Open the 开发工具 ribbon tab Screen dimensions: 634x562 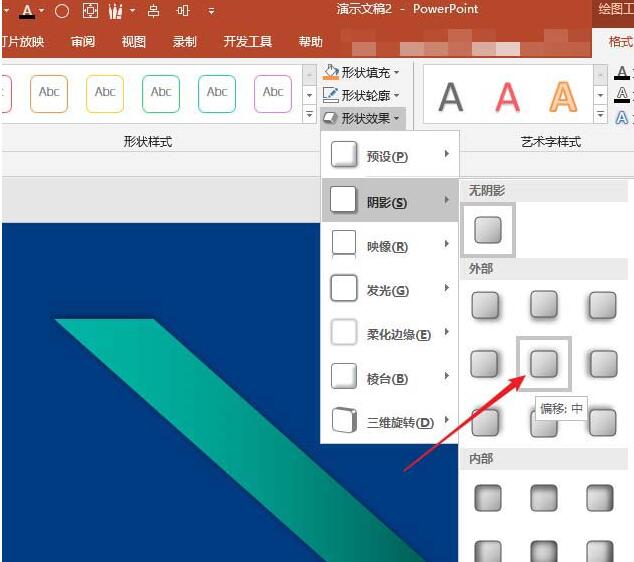[248, 41]
